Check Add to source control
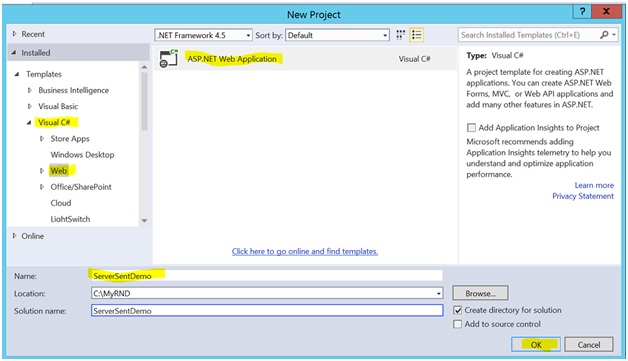The width and height of the screenshot is (628, 361). click(457, 324)
